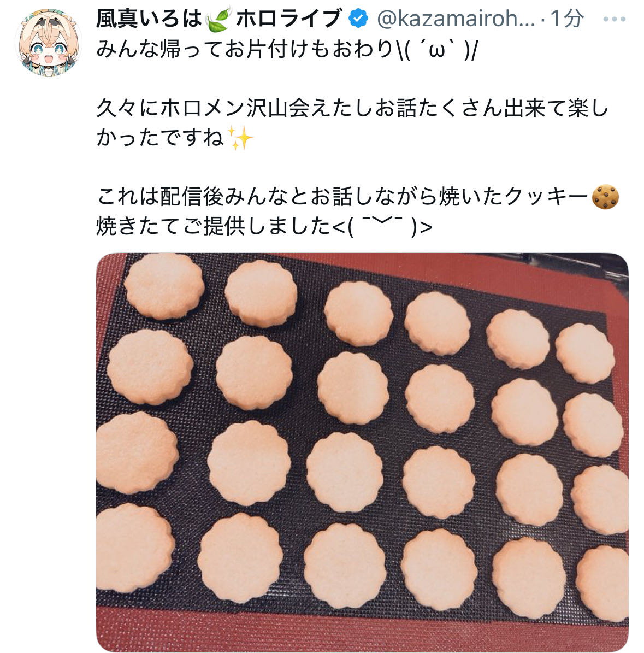Click the tweet line みんな帰ってお片付けもおわり
The image size is (644, 653).
[245, 49]
